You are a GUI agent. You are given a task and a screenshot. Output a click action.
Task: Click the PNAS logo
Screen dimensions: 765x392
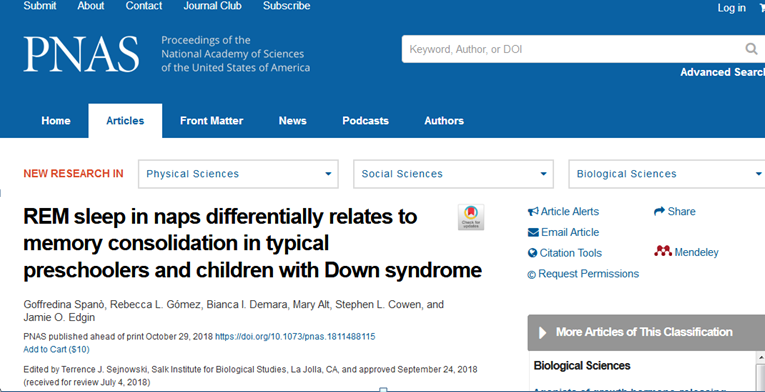81,54
